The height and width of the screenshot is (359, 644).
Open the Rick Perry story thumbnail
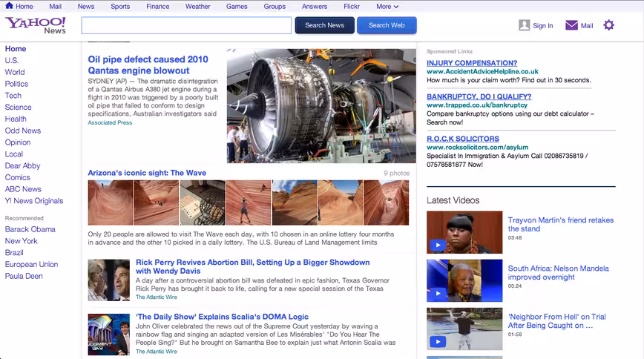(x=108, y=280)
